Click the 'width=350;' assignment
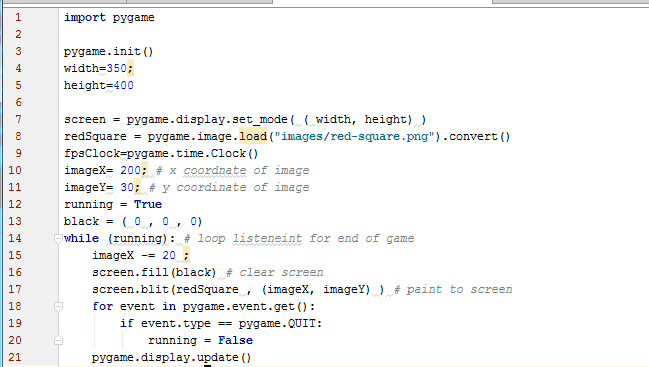 [99, 68]
